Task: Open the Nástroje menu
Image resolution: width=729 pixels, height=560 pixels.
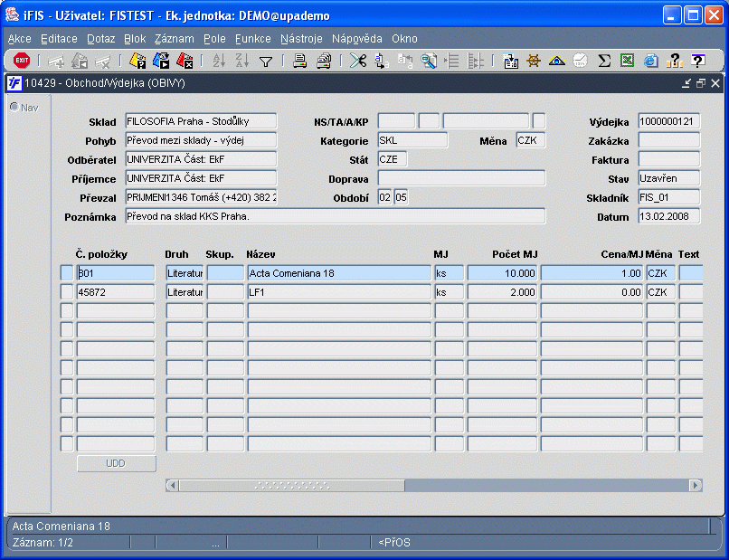Action: pyautogui.click(x=301, y=39)
